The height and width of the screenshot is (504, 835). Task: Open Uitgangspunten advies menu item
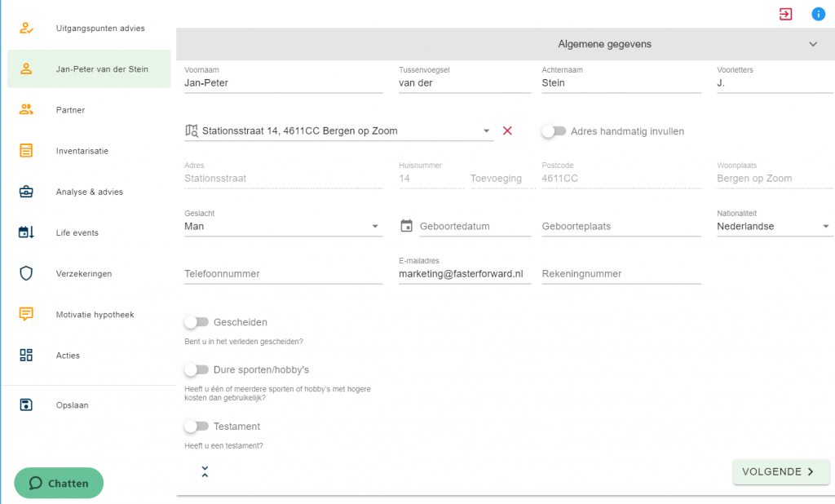click(89, 29)
